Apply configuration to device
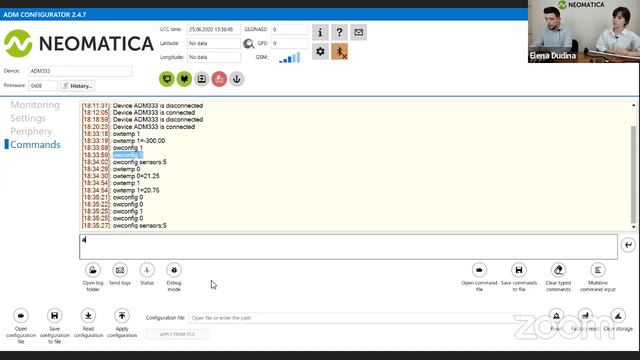 (x=122, y=316)
